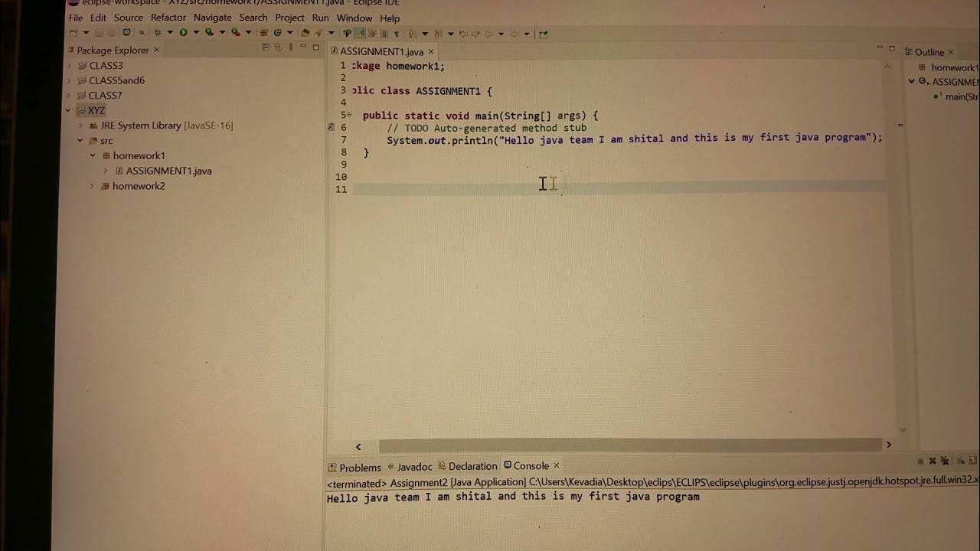
Task: Click Collapse All icon in Package Explorer
Action: [266, 47]
